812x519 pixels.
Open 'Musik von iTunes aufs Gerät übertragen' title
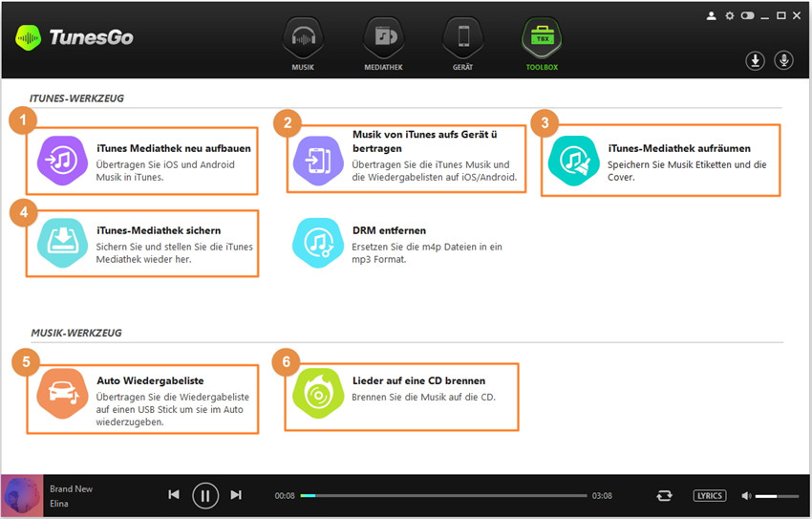click(425, 141)
